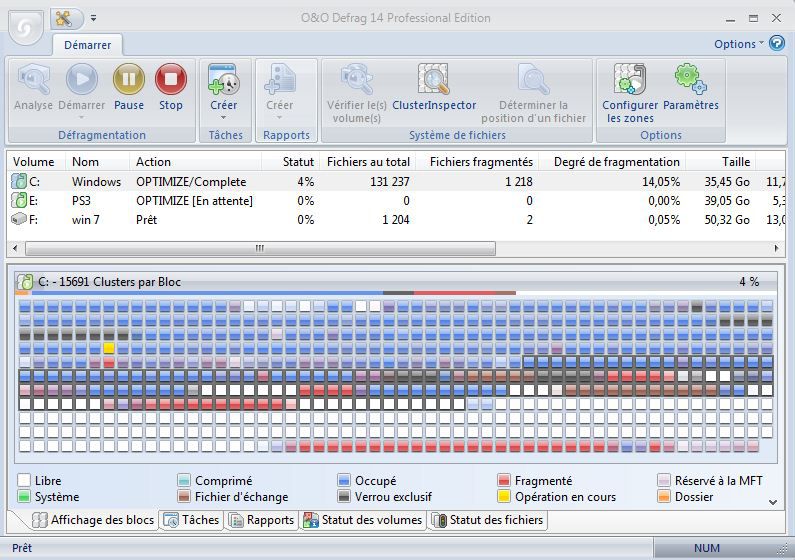The height and width of the screenshot is (560, 795).
Task: Click the NUM status bar indicator
Action: (707, 548)
